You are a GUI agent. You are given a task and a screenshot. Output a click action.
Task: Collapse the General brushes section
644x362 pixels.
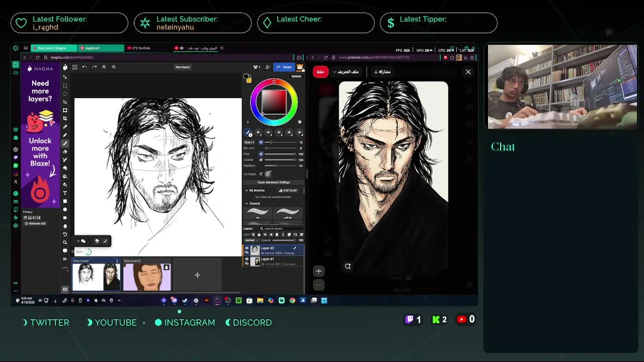coord(247,204)
